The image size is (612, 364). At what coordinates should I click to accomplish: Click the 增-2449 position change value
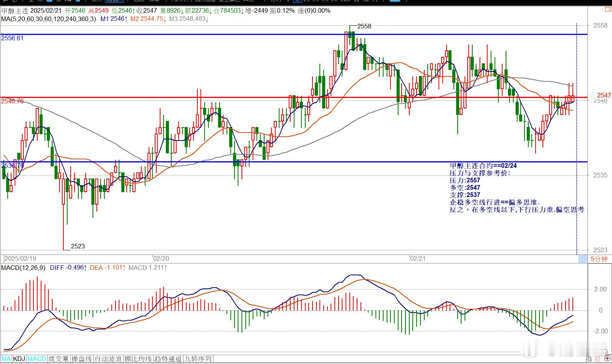257,11
